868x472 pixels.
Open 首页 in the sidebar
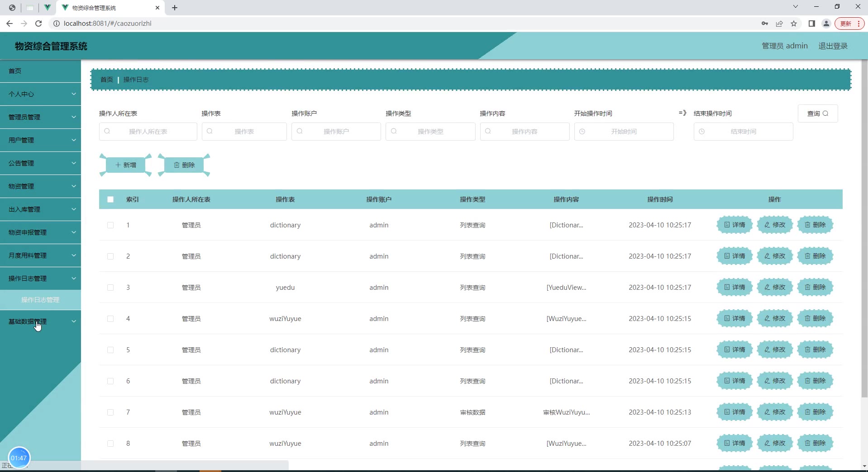coord(40,71)
